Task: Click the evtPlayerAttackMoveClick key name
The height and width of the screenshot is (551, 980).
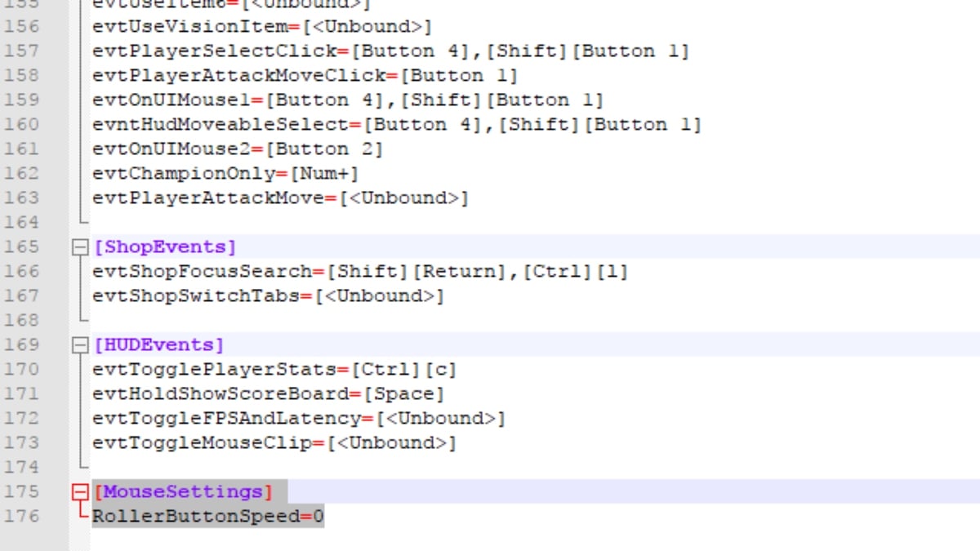Action: 238,75
